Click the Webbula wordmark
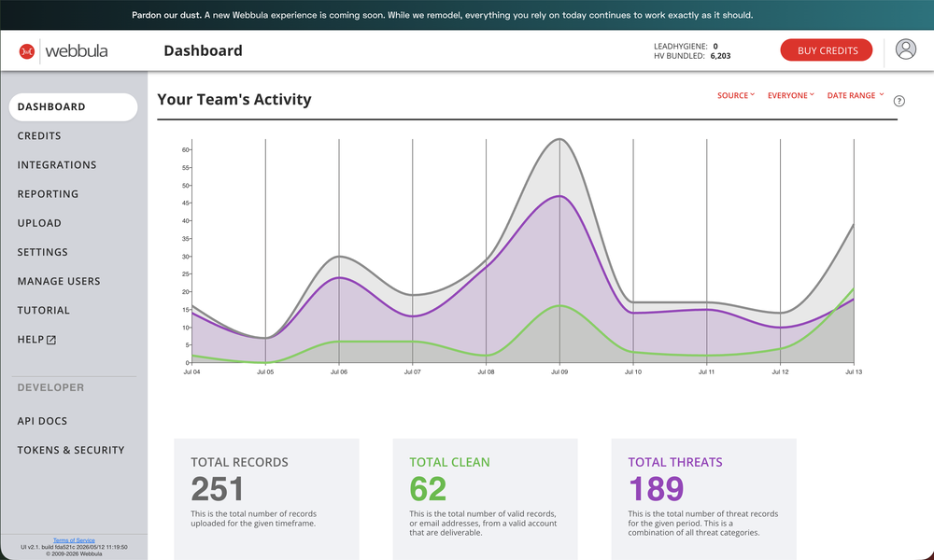 point(77,51)
